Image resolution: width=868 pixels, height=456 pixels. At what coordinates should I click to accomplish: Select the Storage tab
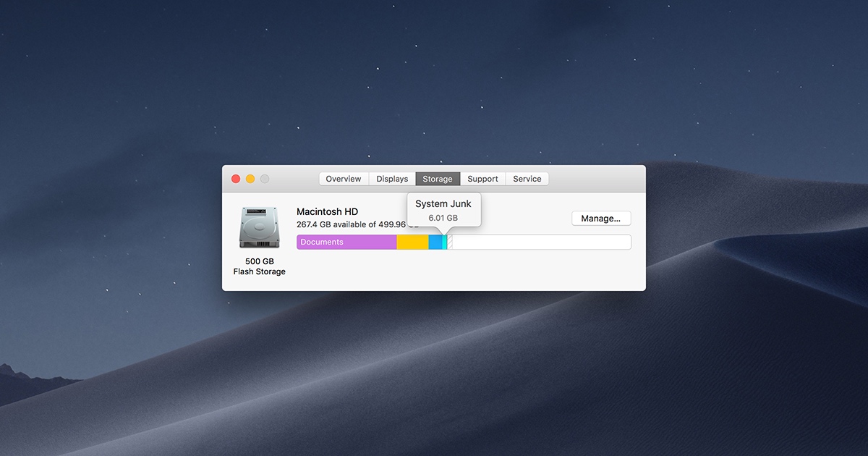pyautogui.click(x=437, y=178)
